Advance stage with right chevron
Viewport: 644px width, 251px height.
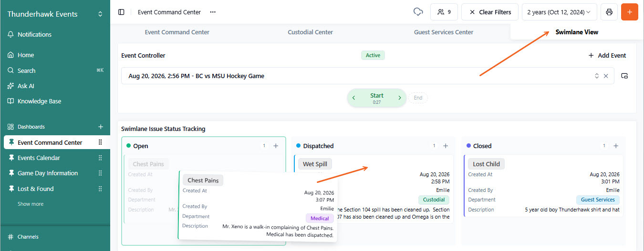tap(400, 98)
